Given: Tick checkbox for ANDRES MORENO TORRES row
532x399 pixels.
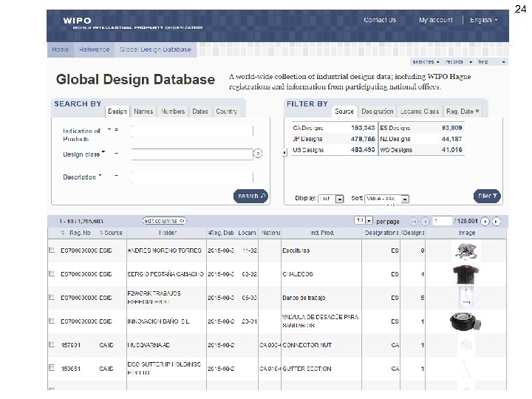Looking at the screenshot, I should (52, 251).
